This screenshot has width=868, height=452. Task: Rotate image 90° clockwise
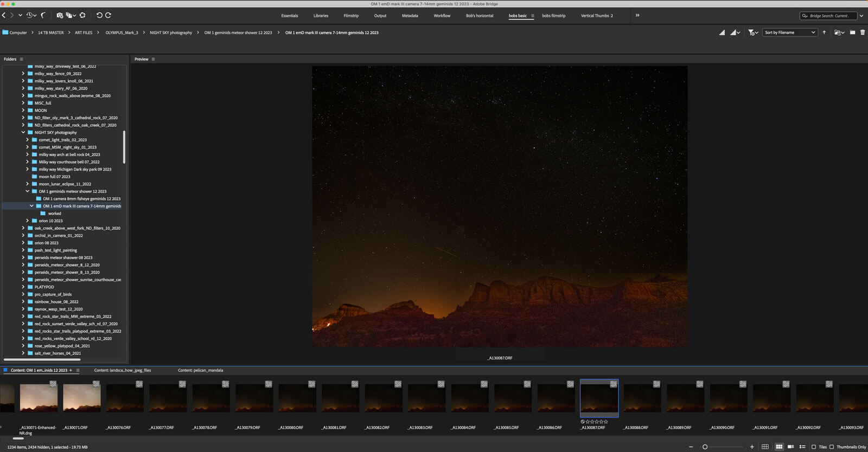(x=108, y=15)
